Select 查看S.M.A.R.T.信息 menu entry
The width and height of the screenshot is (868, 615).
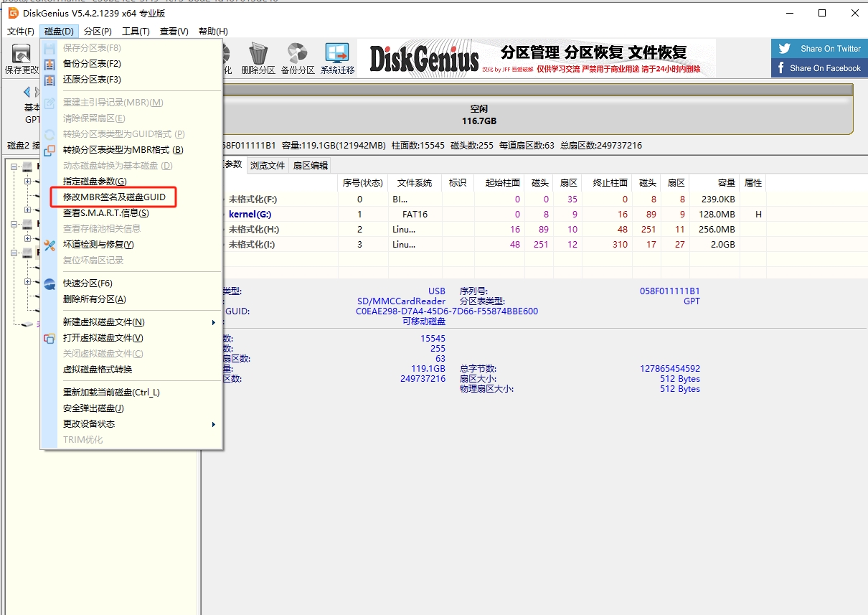pyautogui.click(x=131, y=213)
